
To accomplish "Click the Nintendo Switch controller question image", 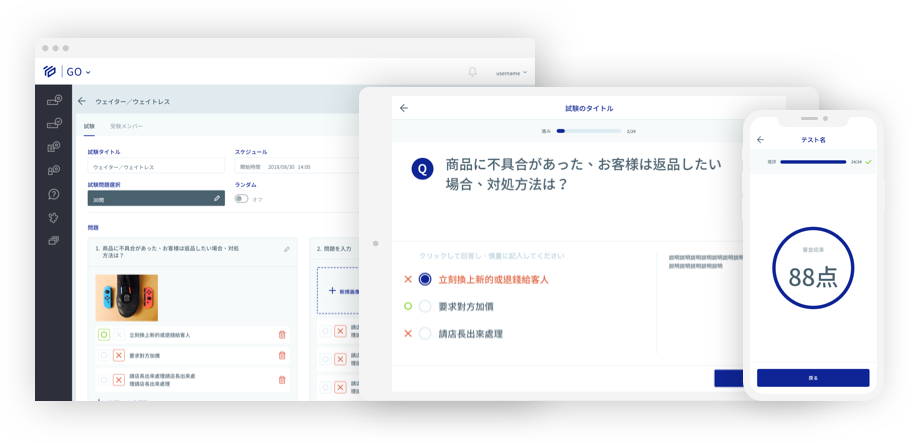I will pos(126,297).
